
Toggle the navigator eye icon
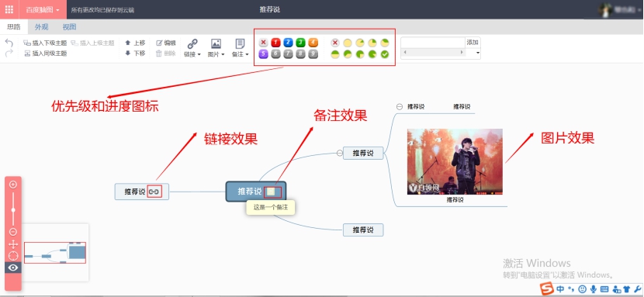tap(13, 268)
